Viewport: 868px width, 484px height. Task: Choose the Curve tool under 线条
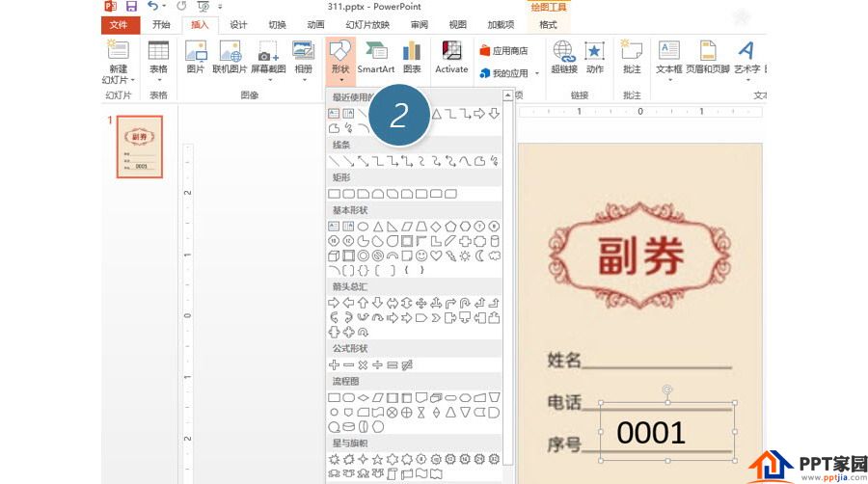point(465,161)
